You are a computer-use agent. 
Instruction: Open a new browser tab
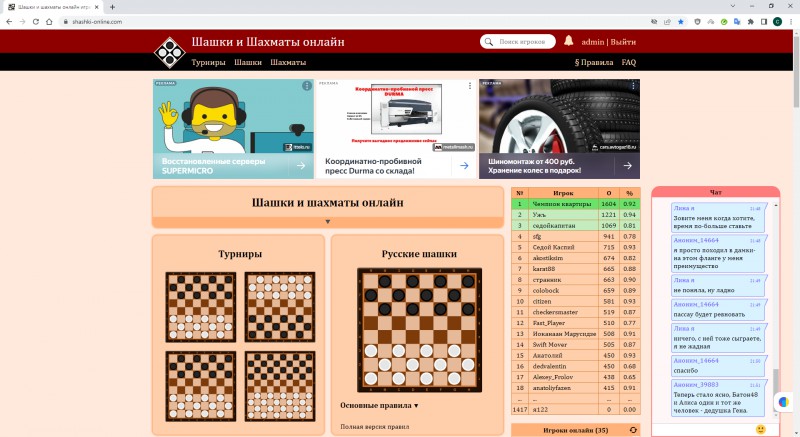coord(112,7)
